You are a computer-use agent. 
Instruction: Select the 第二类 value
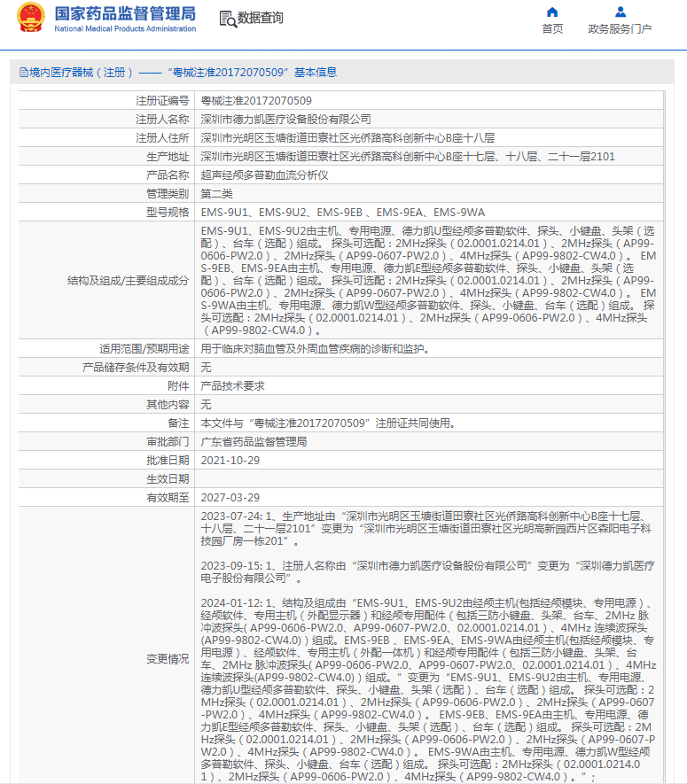point(216,194)
